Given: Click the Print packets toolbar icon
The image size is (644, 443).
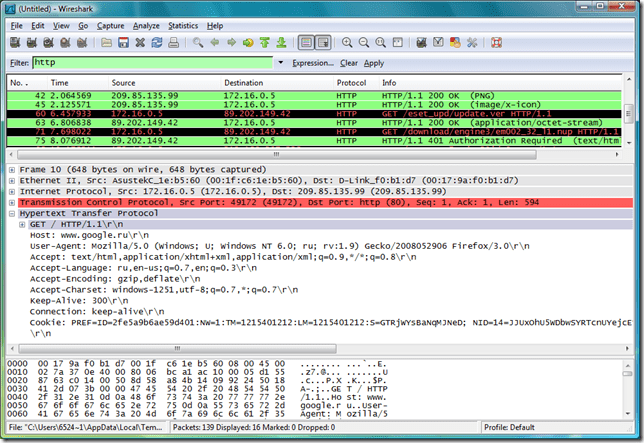Looking at the screenshot, I should coord(174,42).
